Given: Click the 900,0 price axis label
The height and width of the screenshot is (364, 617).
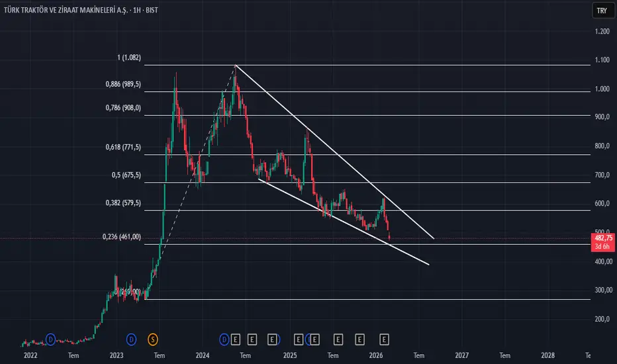Looking at the screenshot, I should 602,117.
